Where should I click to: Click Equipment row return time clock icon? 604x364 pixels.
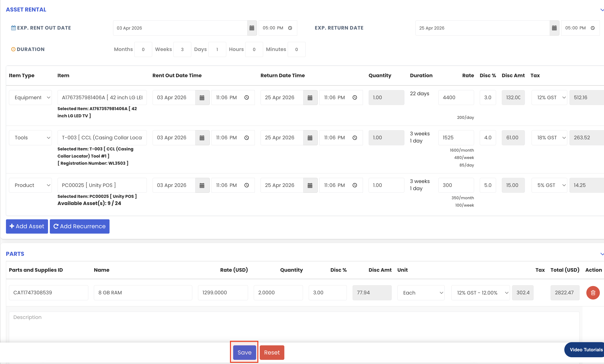pos(355,98)
